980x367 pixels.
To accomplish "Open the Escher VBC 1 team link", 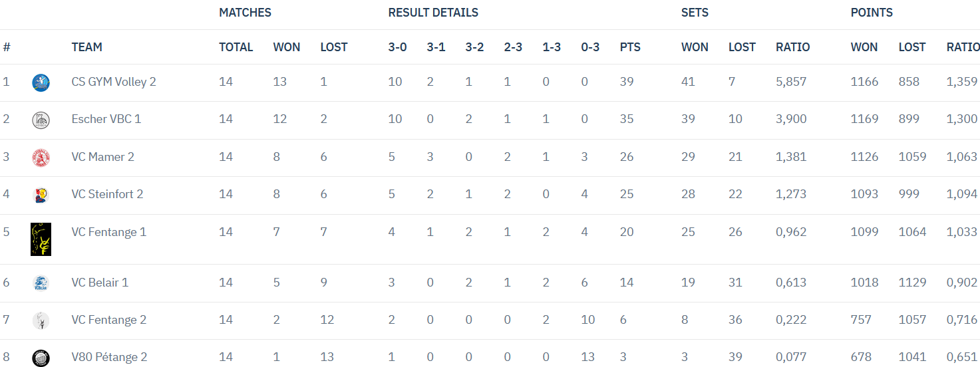I will 106,119.
